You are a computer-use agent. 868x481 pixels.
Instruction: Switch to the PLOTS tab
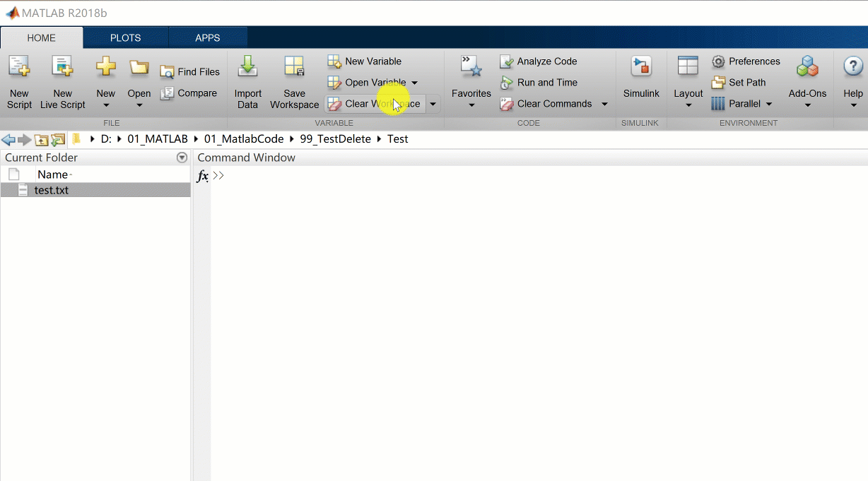[126, 38]
